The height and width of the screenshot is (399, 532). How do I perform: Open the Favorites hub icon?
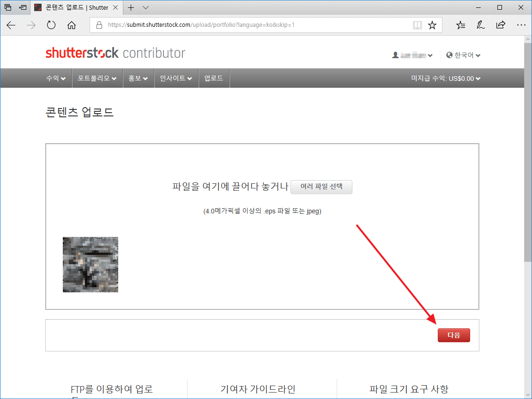460,25
